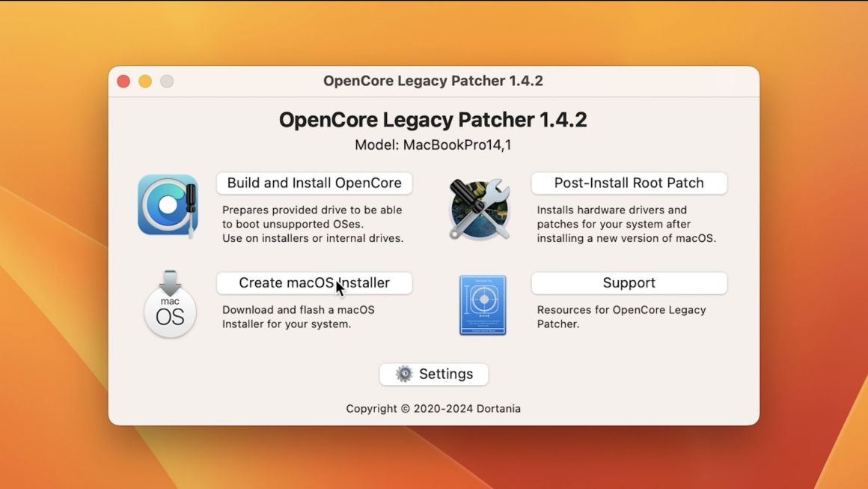The height and width of the screenshot is (489, 868).
Task: Open the Settings button
Action: [x=434, y=374]
